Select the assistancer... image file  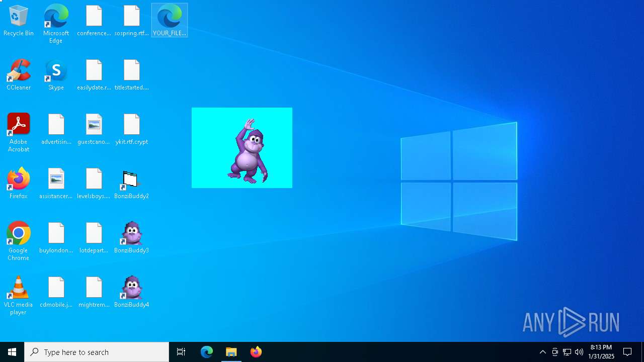coord(56,184)
